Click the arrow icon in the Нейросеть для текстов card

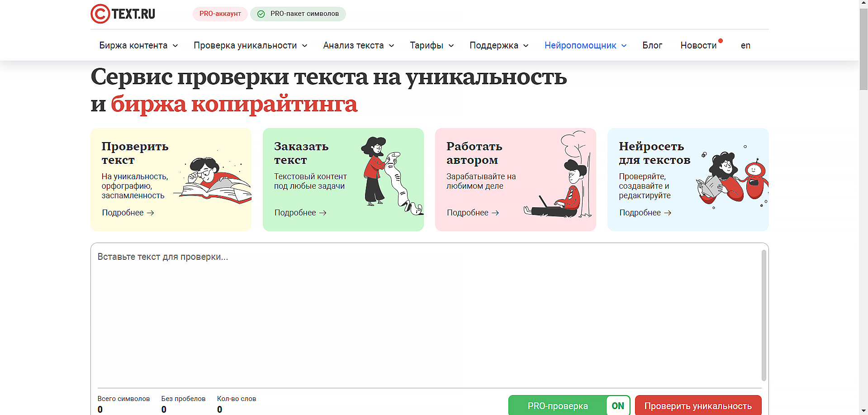tap(668, 213)
